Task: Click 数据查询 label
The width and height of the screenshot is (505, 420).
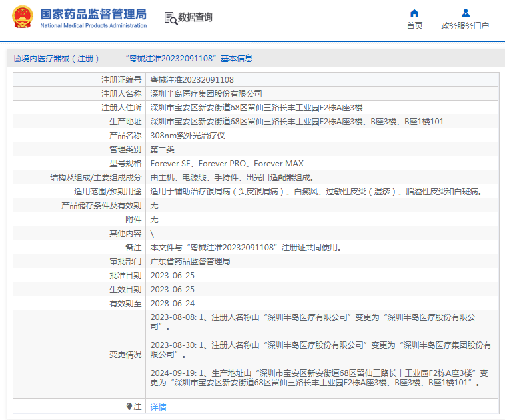Action: pyautogui.click(x=195, y=17)
